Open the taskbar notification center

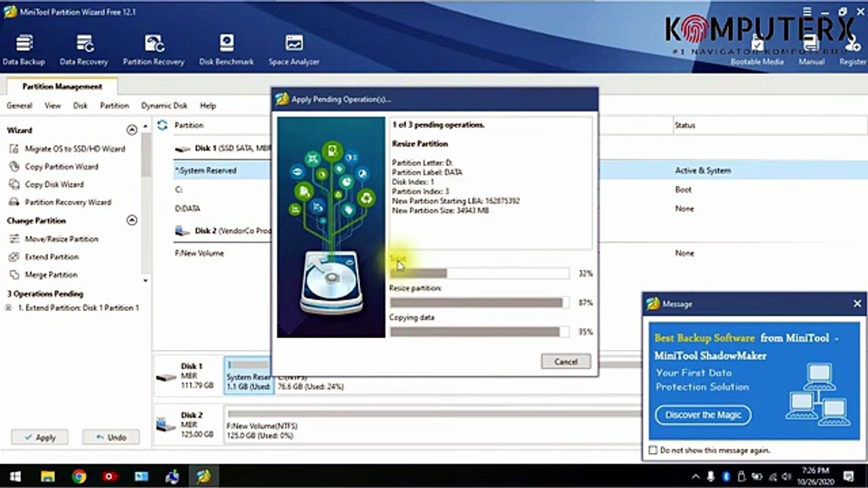pos(848,476)
